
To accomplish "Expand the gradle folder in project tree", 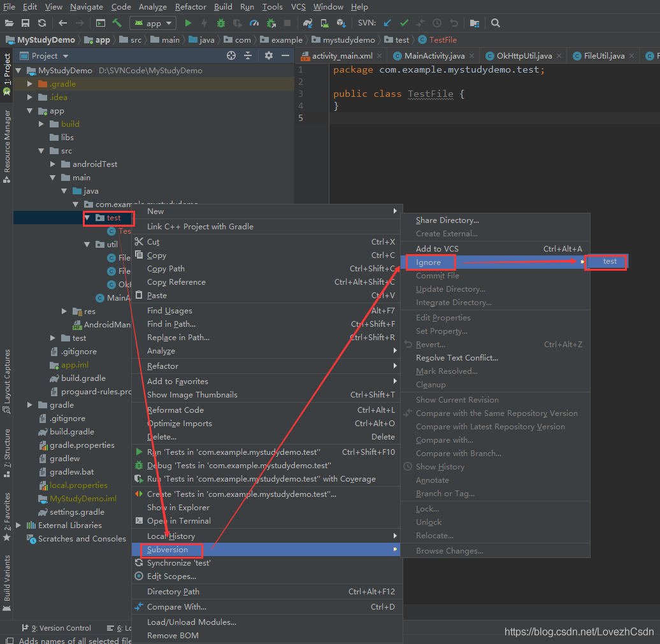I will tap(30, 405).
